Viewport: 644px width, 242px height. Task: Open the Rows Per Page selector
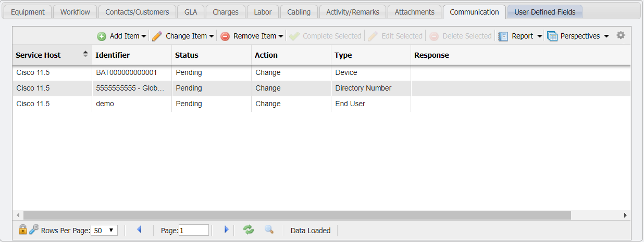(x=105, y=230)
